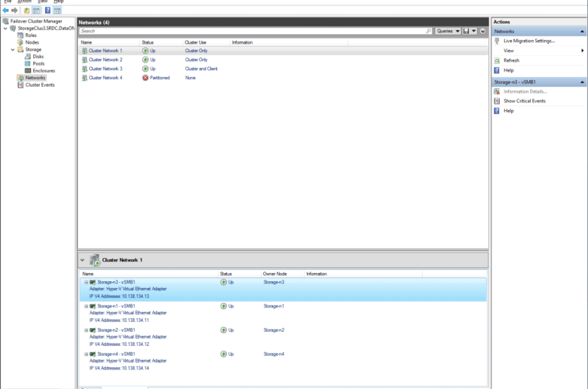Click the Forward arrow toolbar icon
The height and width of the screenshot is (389, 588).
coord(14,11)
